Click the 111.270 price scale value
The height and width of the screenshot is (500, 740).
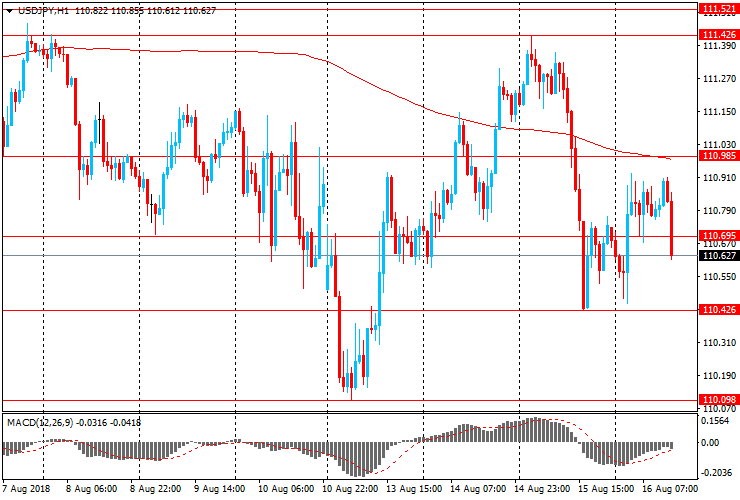[719, 78]
